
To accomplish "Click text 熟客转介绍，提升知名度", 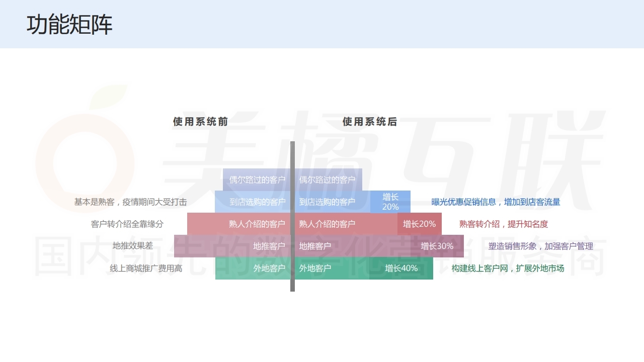I will [x=504, y=224].
